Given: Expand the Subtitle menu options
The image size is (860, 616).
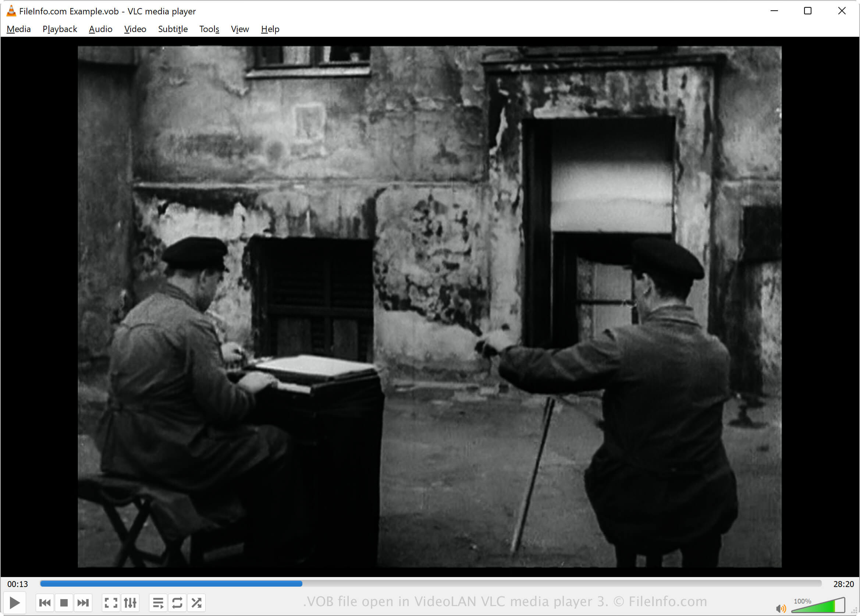Looking at the screenshot, I should coord(171,29).
